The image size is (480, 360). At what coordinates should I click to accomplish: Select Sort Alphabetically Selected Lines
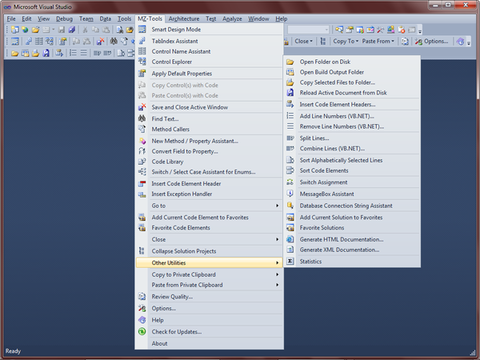[353, 160]
